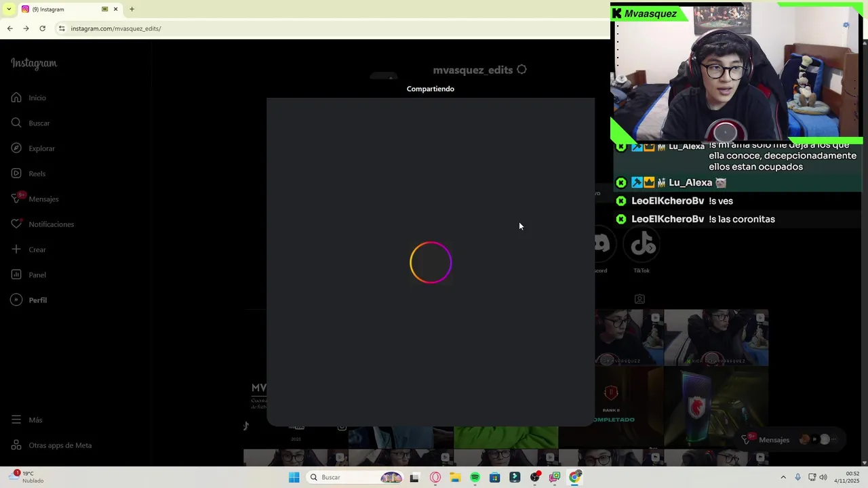
Task: Open Notificaciones in the sidebar
Action: click(42, 224)
